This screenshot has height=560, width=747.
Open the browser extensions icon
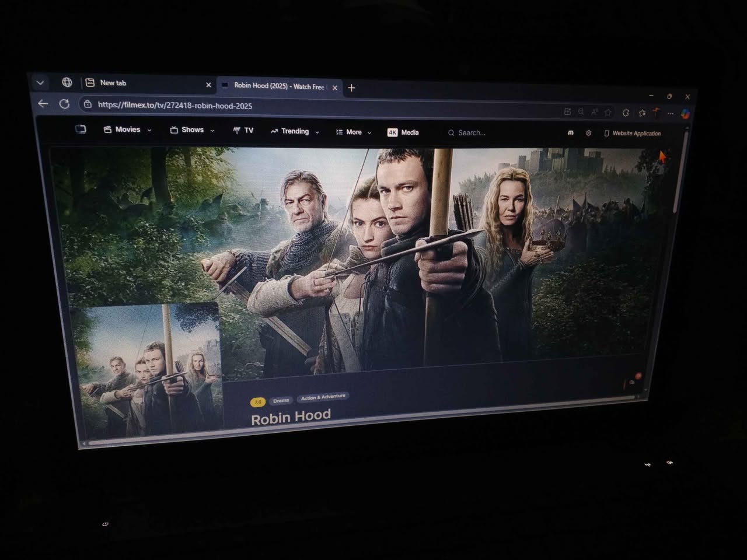[626, 113]
